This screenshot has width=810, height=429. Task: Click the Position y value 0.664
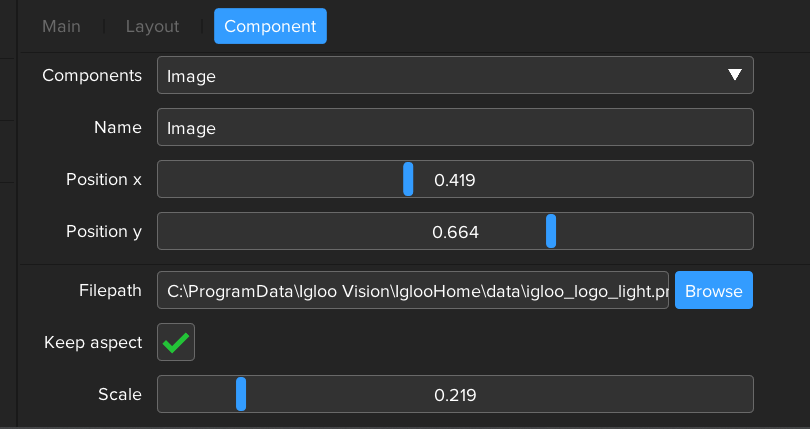pos(455,232)
